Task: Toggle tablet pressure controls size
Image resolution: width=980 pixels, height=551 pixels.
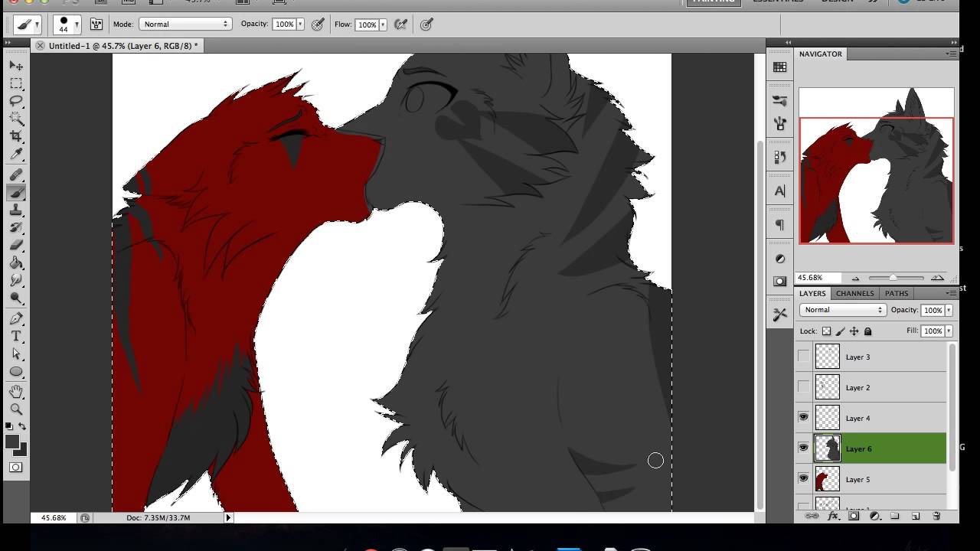Action: [x=426, y=24]
